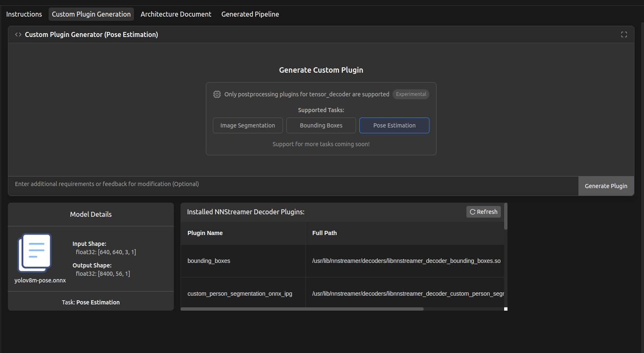Select the Pose Estimation task
The height and width of the screenshot is (353, 644).
point(394,125)
